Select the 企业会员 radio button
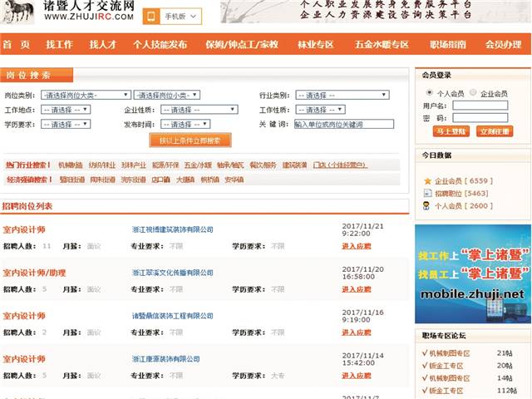532x399 pixels. (x=473, y=92)
